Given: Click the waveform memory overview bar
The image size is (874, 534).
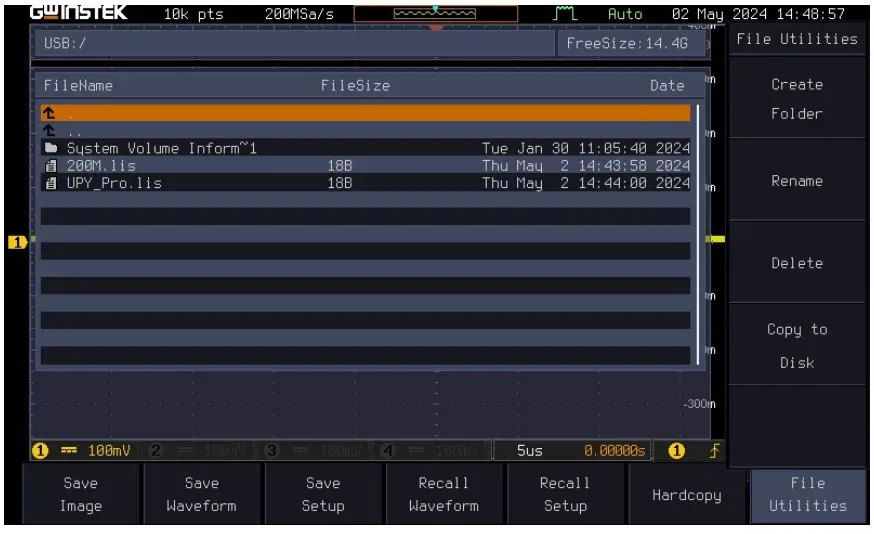Looking at the screenshot, I should [435, 13].
